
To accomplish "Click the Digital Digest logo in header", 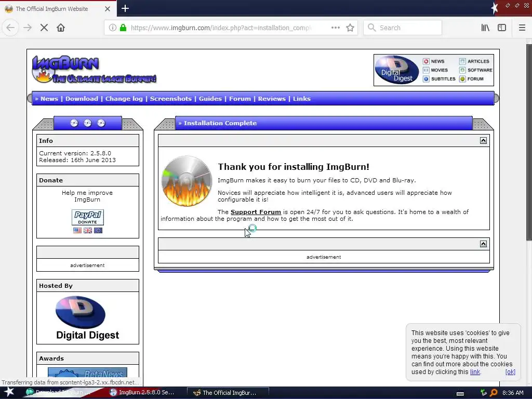I will coord(396,70).
